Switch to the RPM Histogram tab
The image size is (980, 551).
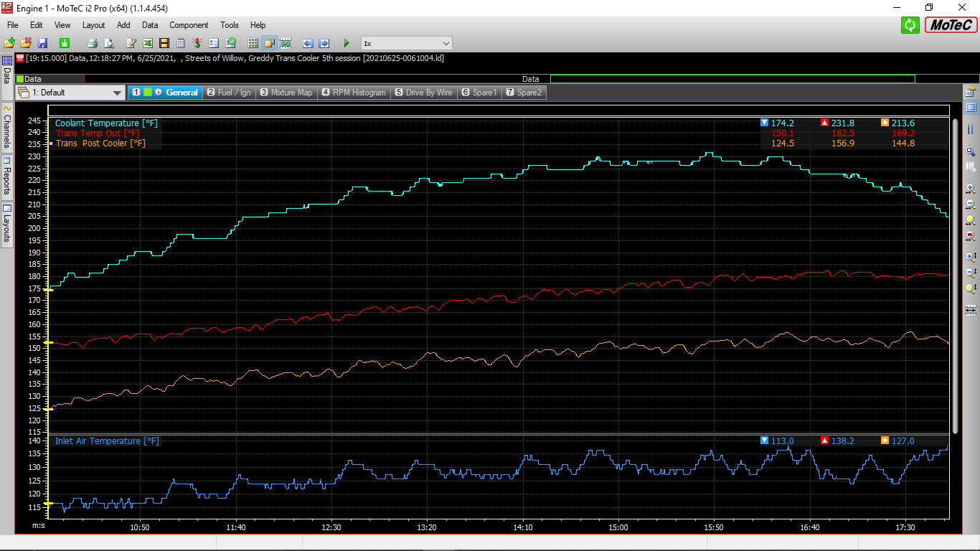coord(354,93)
